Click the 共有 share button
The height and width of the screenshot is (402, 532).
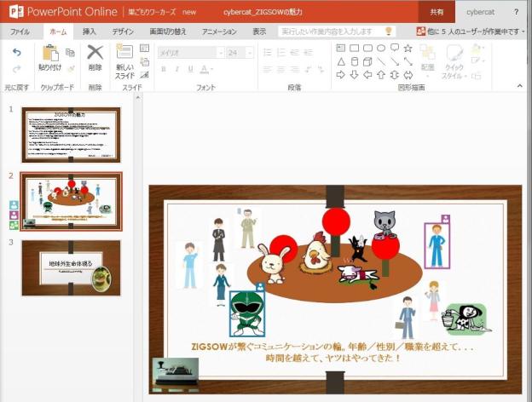pyautogui.click(x=437, y=12)
